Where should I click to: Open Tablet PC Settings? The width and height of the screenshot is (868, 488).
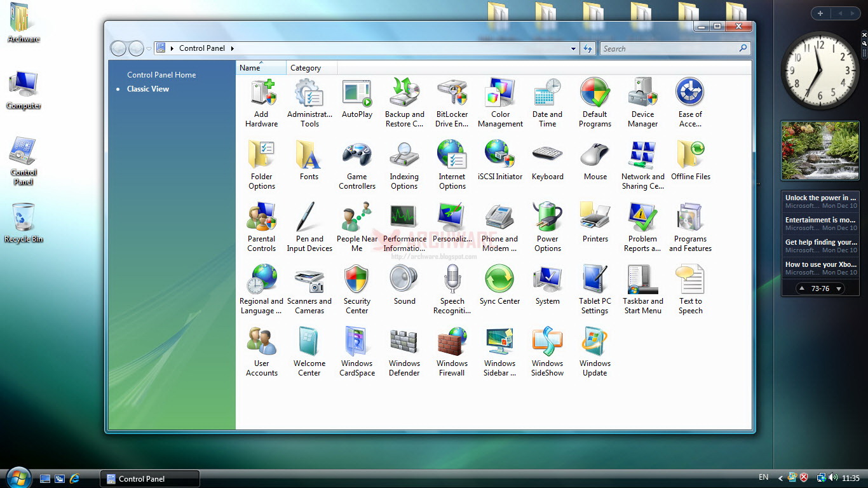click(595, 290)
